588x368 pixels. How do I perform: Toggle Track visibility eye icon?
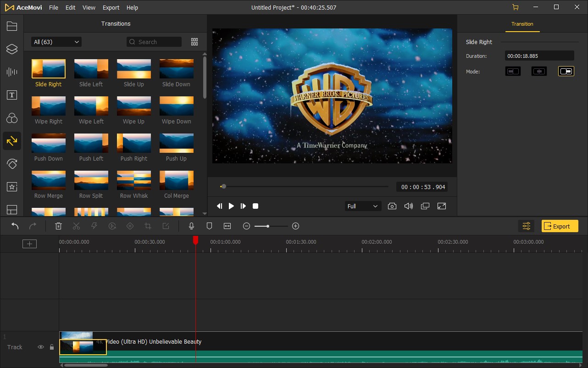pyautogui.click(x=40, y=347)
